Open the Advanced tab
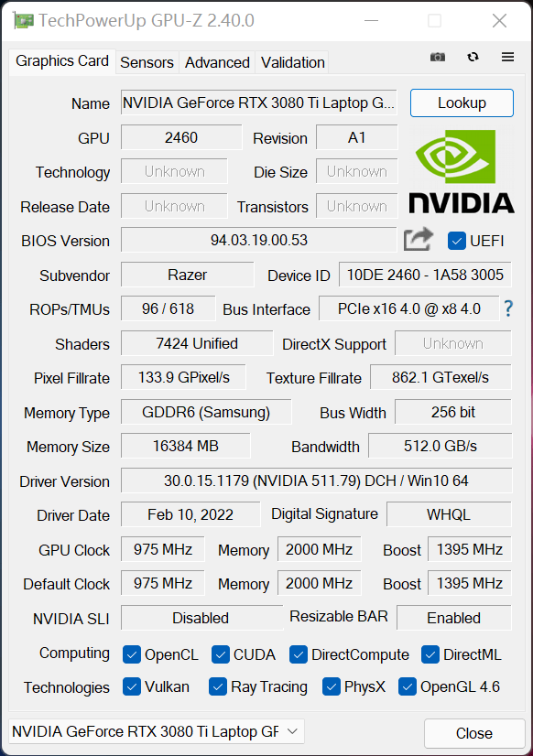 tap(216, 62)
